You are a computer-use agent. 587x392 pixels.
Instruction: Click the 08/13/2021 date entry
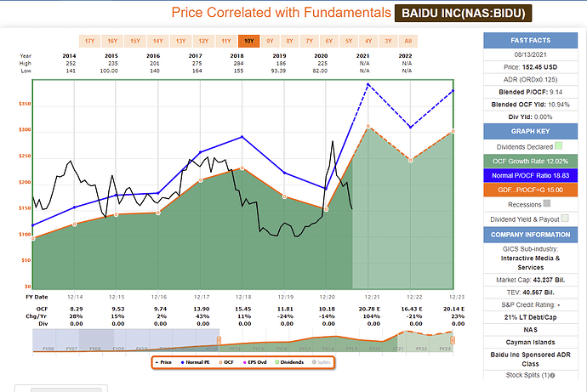pos(531,54)
